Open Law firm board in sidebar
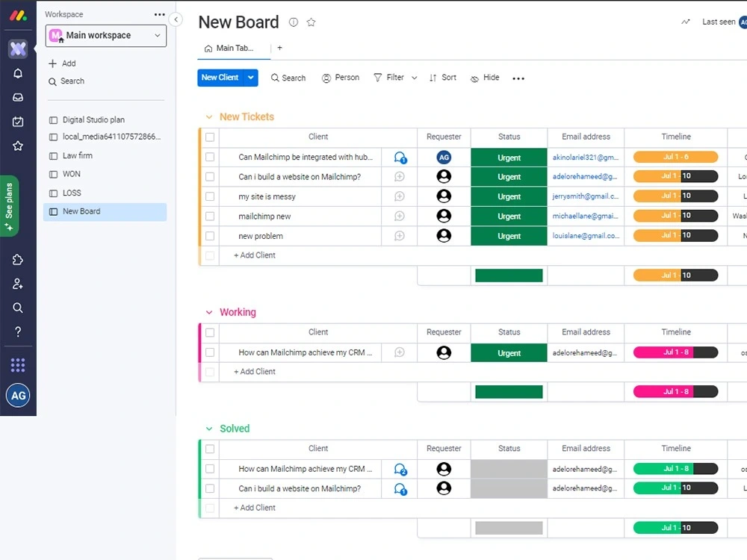The width and height of the screenshot is (747, 560). point(105,156)
